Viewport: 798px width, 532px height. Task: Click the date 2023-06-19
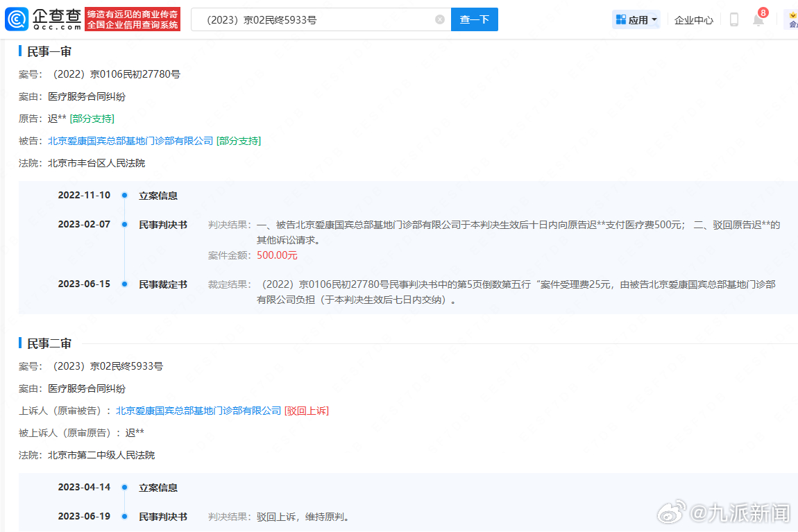(84, 516)
